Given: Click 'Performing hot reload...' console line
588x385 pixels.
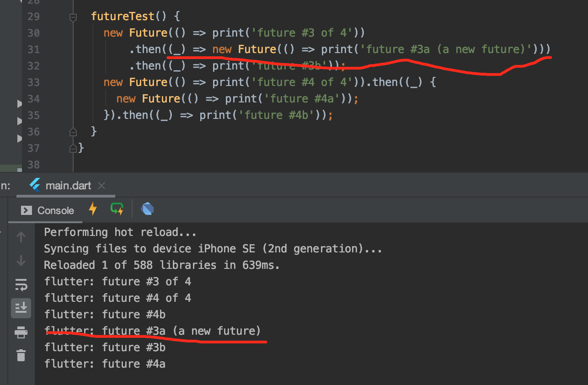Looking at the screenshot, I should tap(120, 232).
